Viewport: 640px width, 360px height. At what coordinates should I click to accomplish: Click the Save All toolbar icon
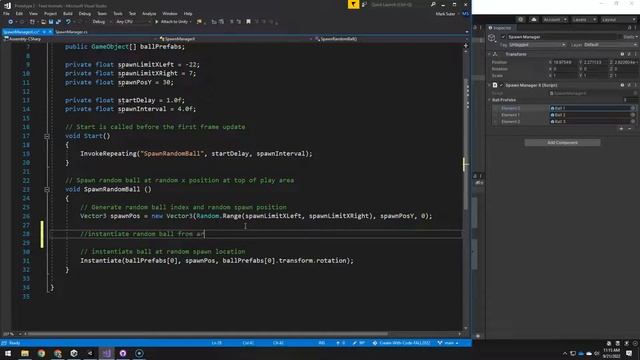tap(58, 22)
